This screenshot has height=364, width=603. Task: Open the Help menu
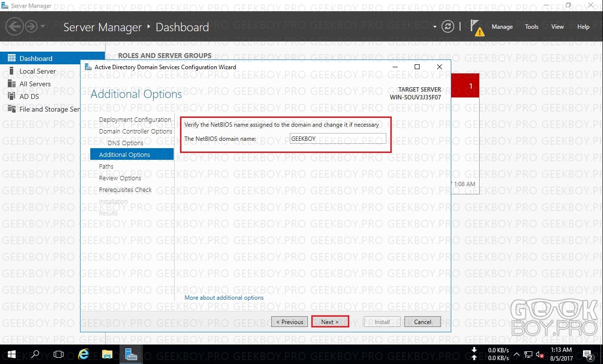point(583,27)
